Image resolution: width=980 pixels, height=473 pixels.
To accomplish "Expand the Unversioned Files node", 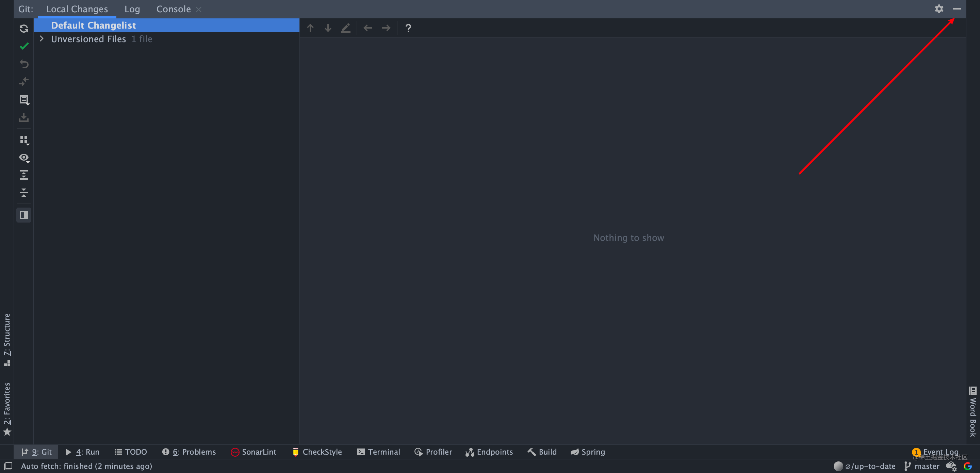I will [x=42, y=39].
